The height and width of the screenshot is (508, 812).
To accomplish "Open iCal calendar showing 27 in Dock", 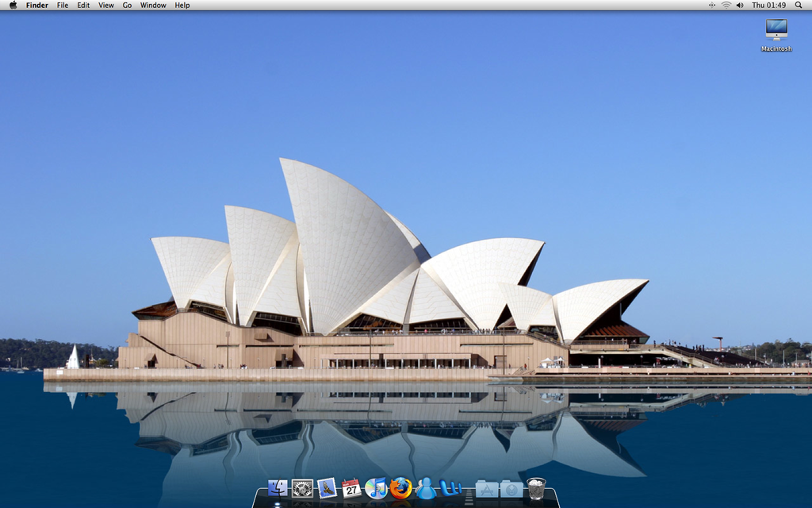I will pyautogui.click(x=351, y=488).
